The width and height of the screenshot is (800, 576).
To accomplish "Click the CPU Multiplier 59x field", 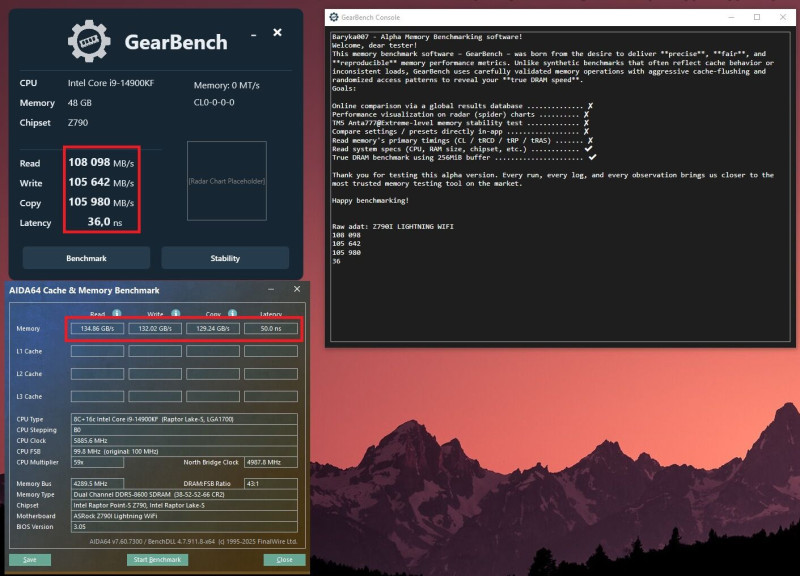I will pos(97,462).
